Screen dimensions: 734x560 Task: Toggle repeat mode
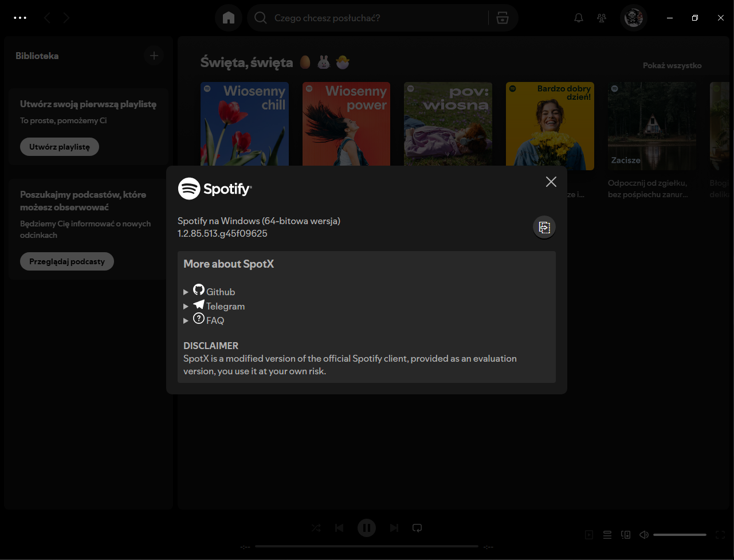[x=417, y=528]
